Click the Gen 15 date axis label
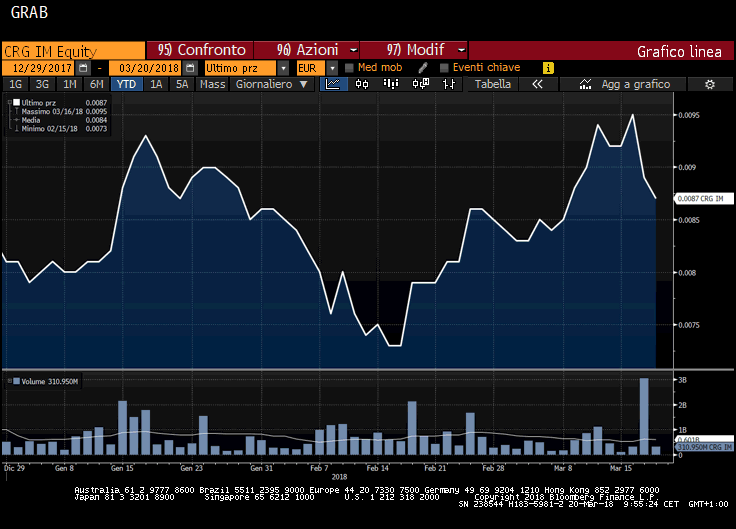Image resolution: width=736 pixels, height=529 pixels. (x=122, y=468)
